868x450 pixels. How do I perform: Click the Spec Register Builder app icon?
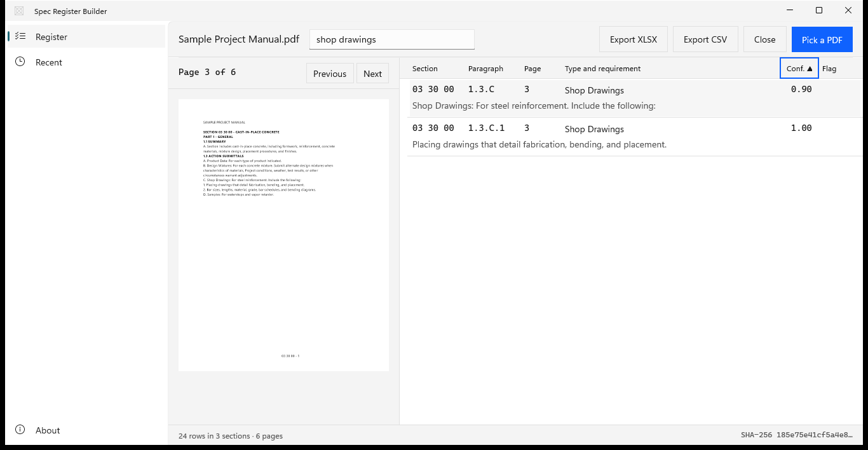coord(19,11)
